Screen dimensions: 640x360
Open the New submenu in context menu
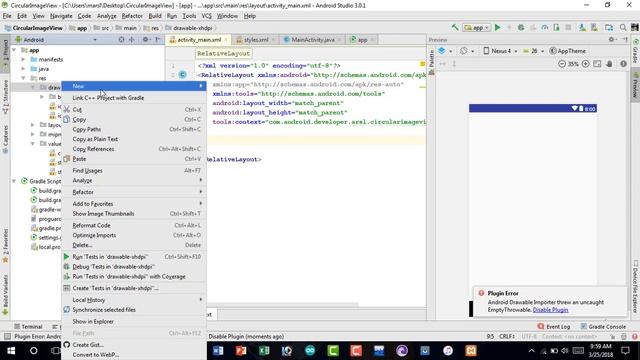click(x=133, y=86)
